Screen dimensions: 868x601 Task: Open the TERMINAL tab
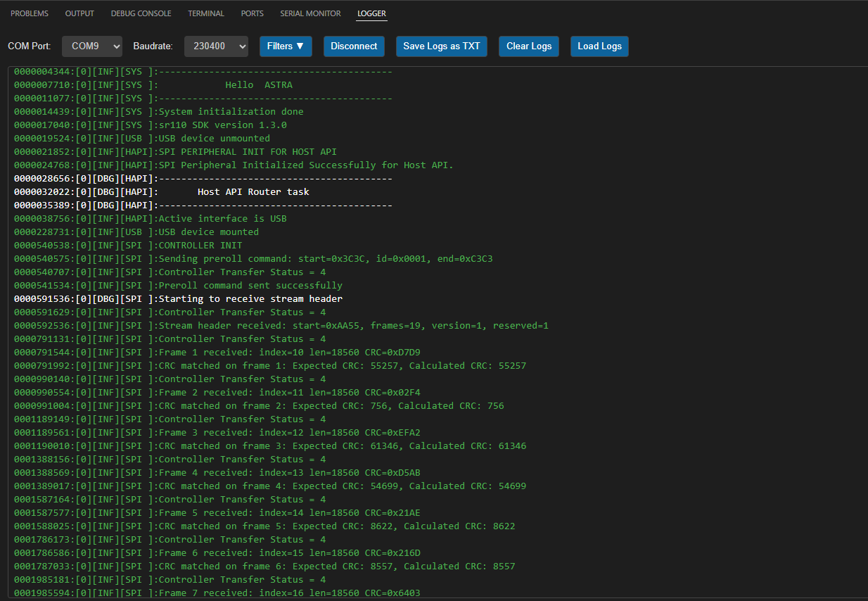(x=206, y=13)
